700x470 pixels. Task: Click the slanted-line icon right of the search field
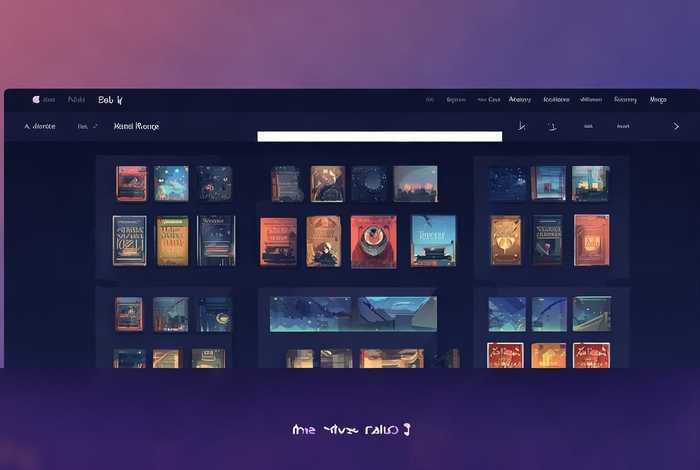point(521,127)
